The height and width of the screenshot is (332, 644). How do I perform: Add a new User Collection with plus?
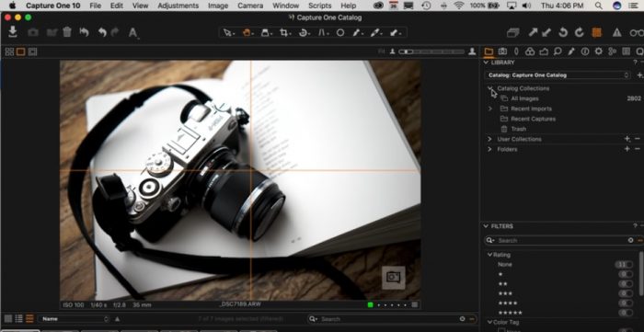pyautogui.click(x=627, y=139)
